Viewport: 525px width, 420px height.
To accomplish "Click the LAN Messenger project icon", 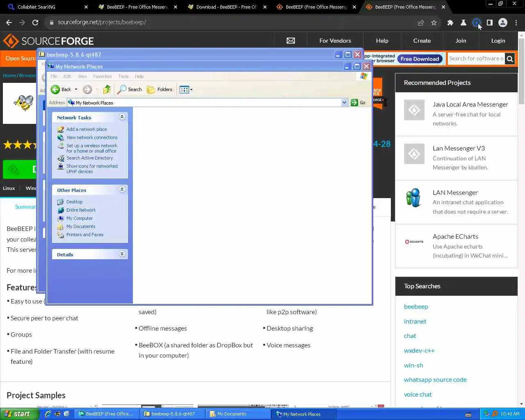I will point(414,198).
